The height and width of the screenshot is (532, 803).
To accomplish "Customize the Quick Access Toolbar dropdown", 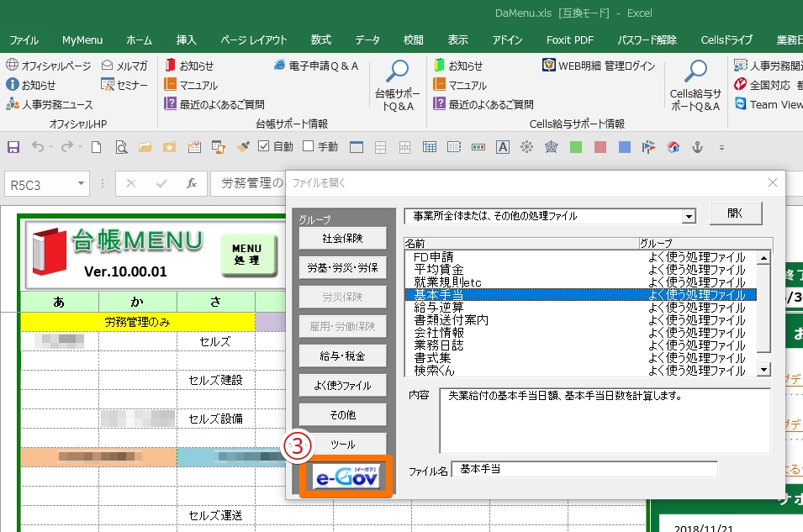I will pos(721,148).
